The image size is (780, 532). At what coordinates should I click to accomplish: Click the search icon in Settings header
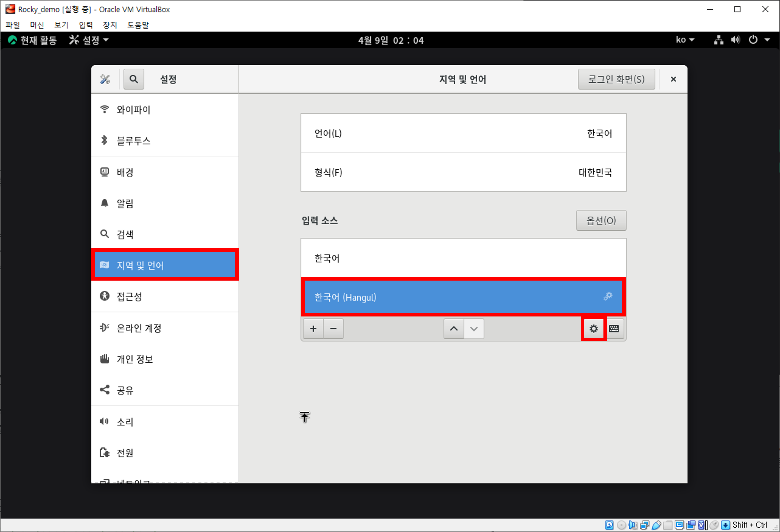click(134, 79)
